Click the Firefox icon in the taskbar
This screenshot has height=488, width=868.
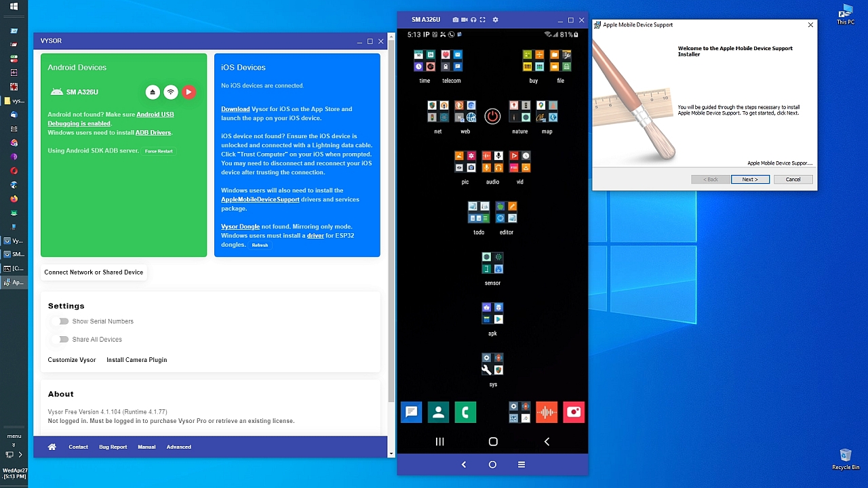(x=14, y=199)
